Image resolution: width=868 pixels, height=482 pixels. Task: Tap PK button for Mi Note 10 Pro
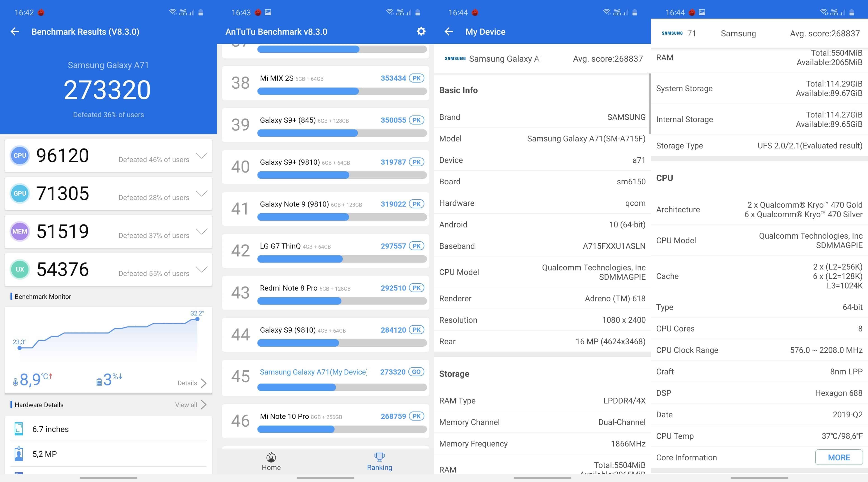416,416
